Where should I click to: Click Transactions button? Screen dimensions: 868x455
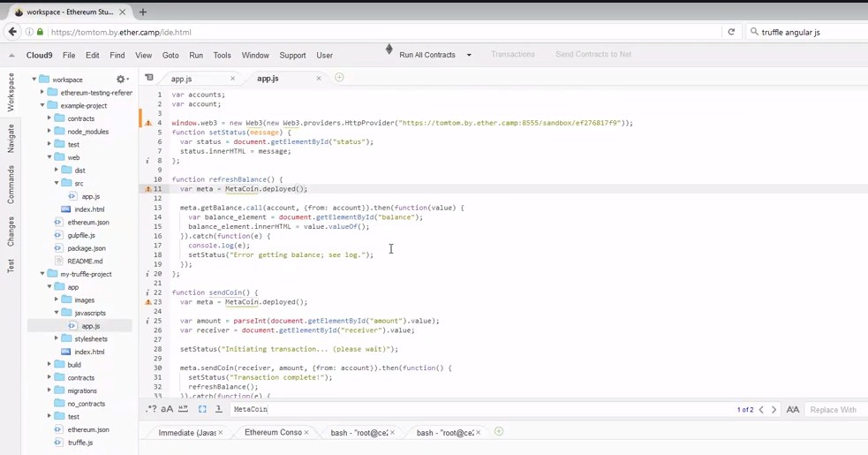point(513,54)
